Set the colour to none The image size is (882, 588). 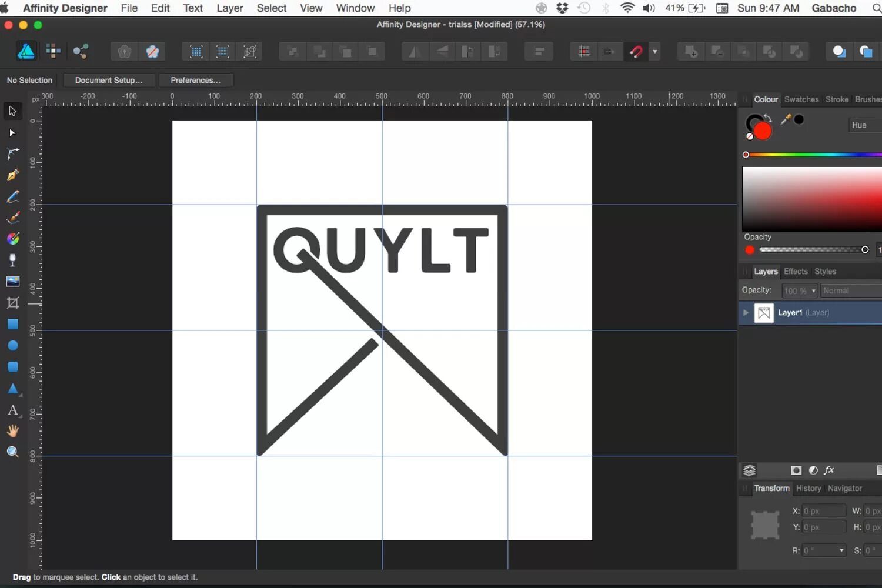(750, 136)
